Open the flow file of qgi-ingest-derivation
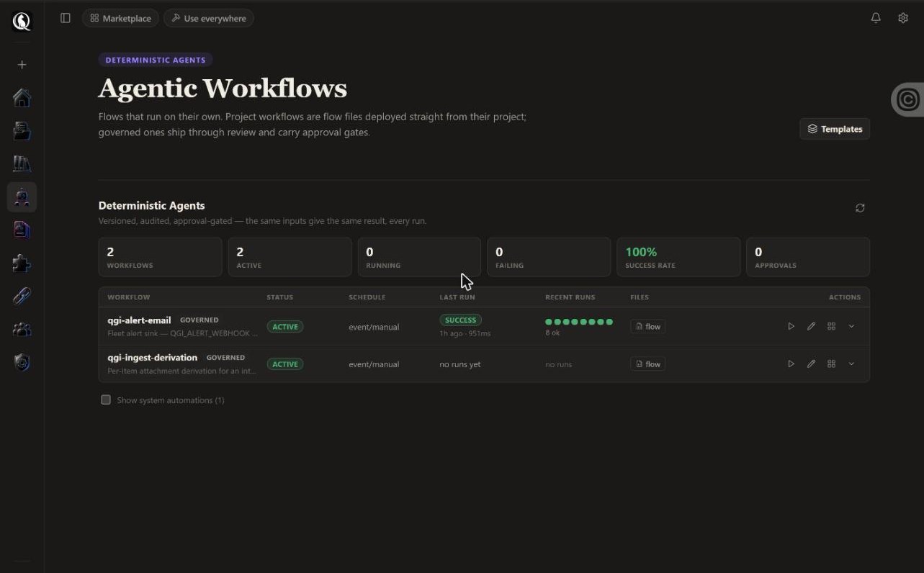Viewport: 924px width, 573px height. 647,364
